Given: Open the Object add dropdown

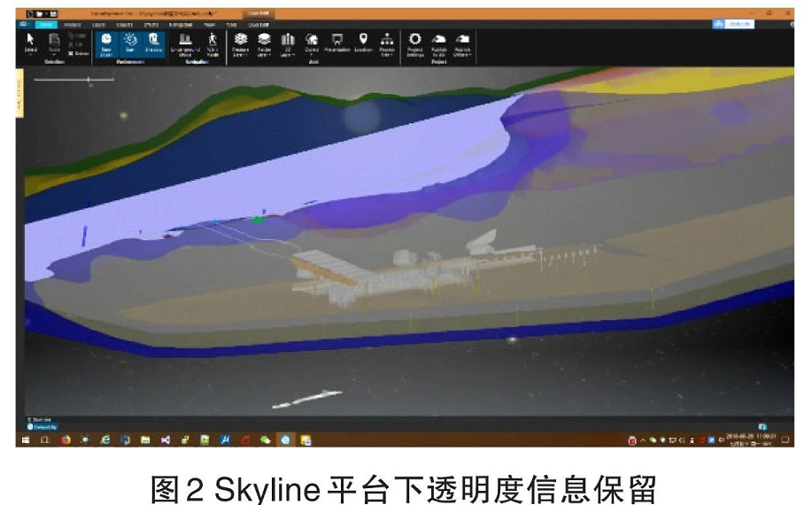Looking at the screenshot, I should pyautogui.click(x=312, y=44).
